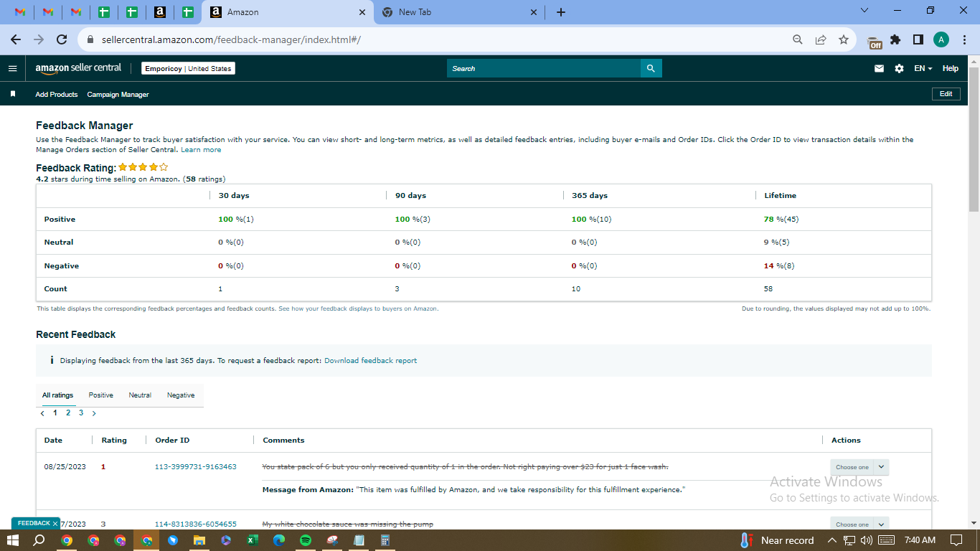Viewport: 980px width, 551px height.
Task: Go to feedback page 3
Action: pyautogui.click(x=81, y=413)
